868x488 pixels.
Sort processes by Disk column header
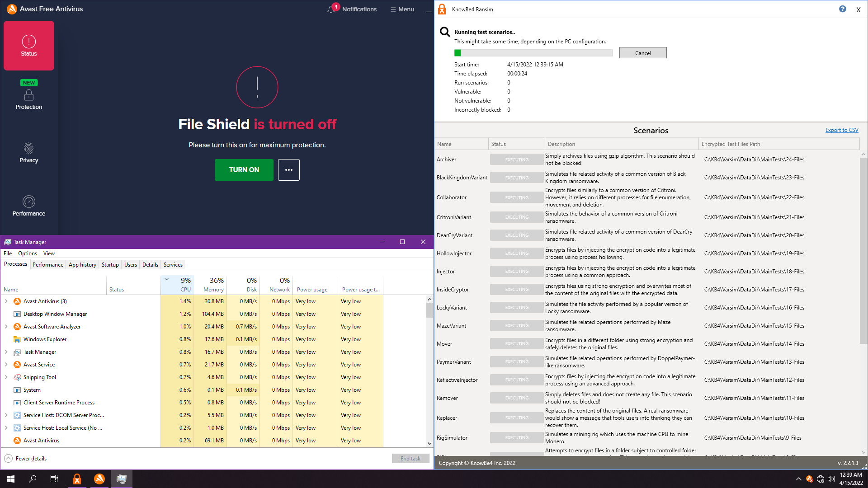pos(243,285)
